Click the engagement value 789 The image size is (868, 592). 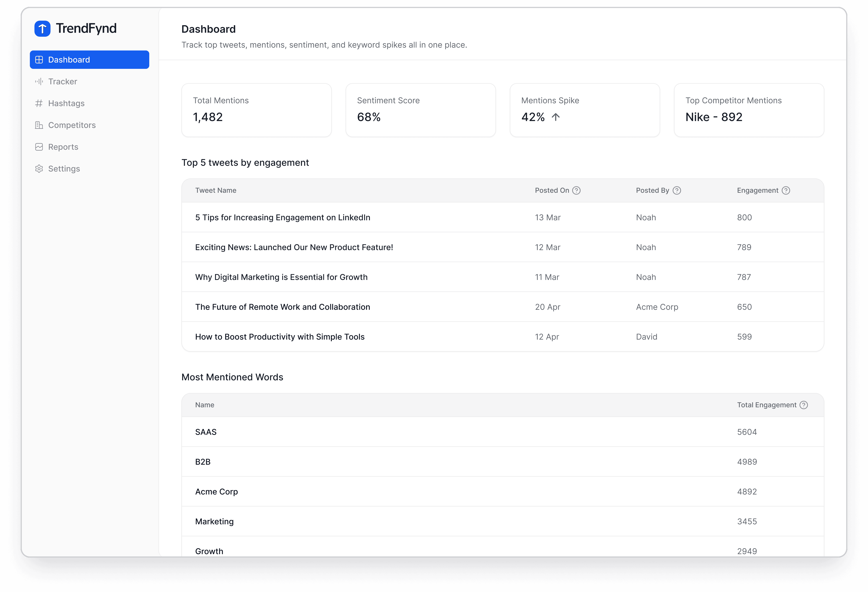(744, 247)
